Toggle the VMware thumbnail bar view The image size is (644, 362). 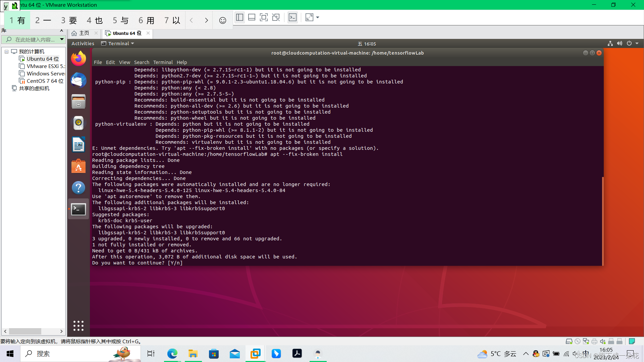(x=252, y=18)
